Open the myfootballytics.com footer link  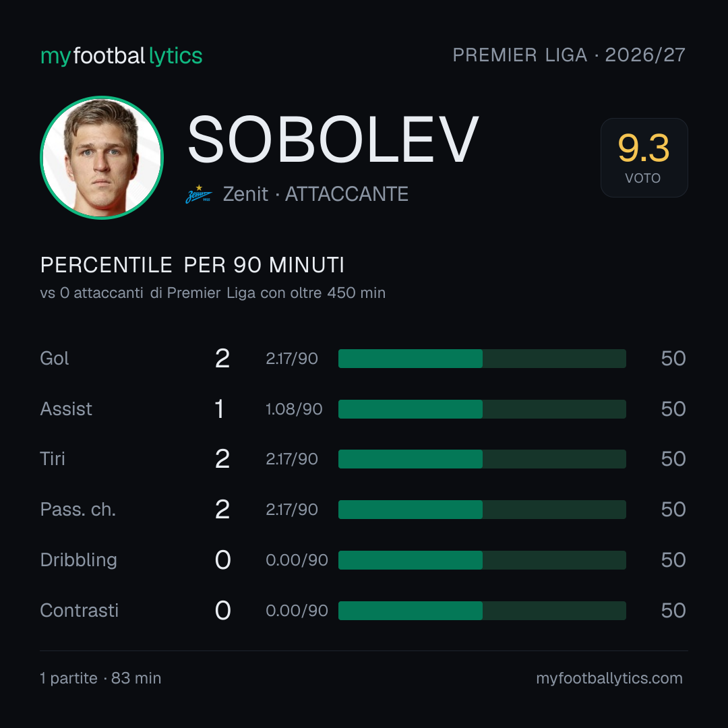pos(609,678)
